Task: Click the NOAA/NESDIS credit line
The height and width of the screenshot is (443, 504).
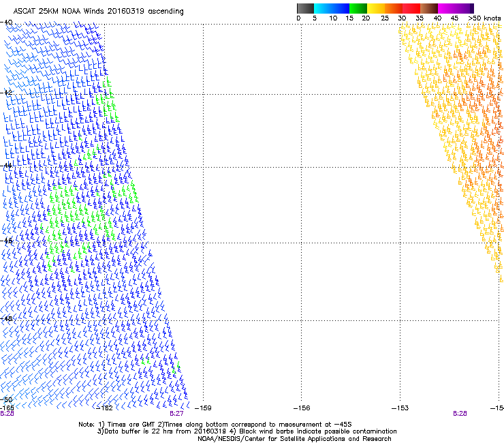Action: [294, 439]
